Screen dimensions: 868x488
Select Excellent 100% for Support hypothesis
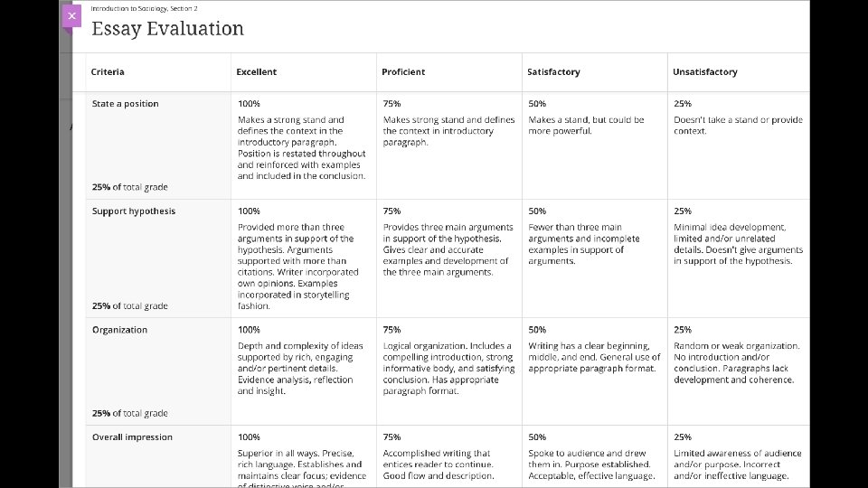tap(304, 258)
